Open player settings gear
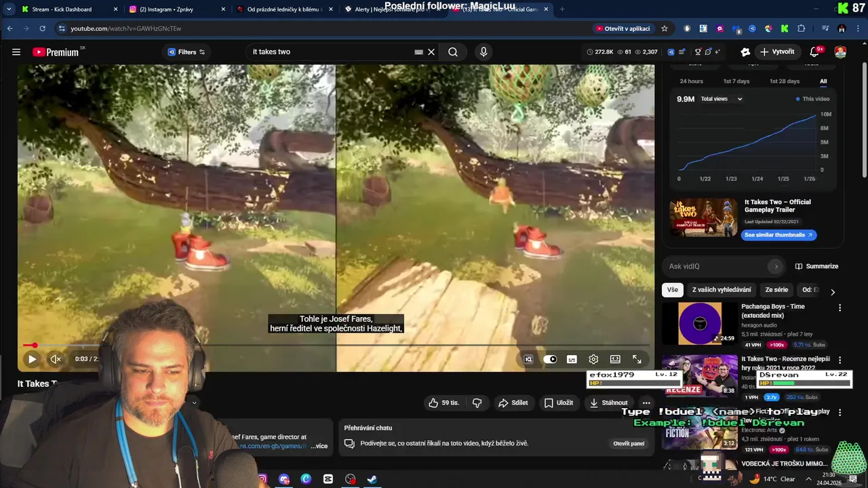Viewport: 868px width, 488px height. click(x=593, y=359)
